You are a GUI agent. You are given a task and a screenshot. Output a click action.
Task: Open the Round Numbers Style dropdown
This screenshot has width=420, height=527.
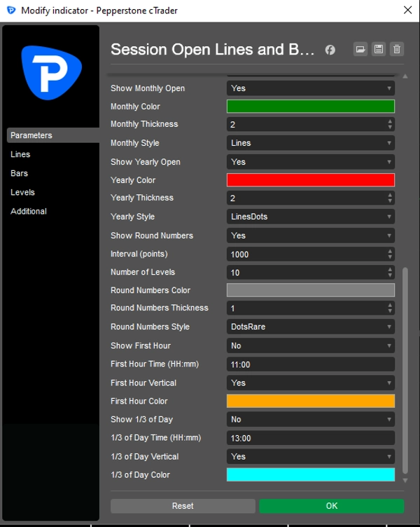pos(310,327)
